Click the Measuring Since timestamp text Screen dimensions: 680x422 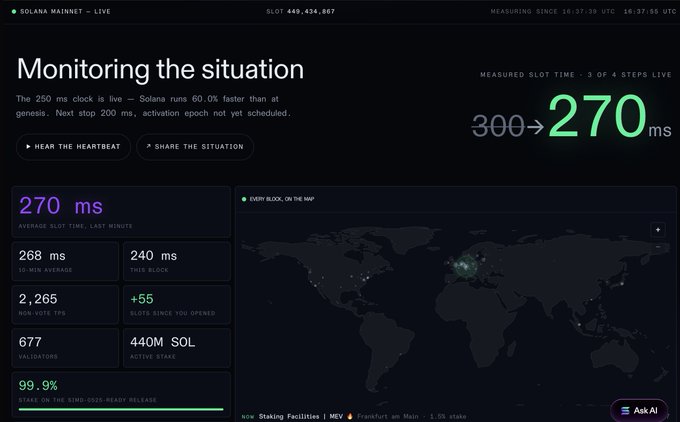552,12
